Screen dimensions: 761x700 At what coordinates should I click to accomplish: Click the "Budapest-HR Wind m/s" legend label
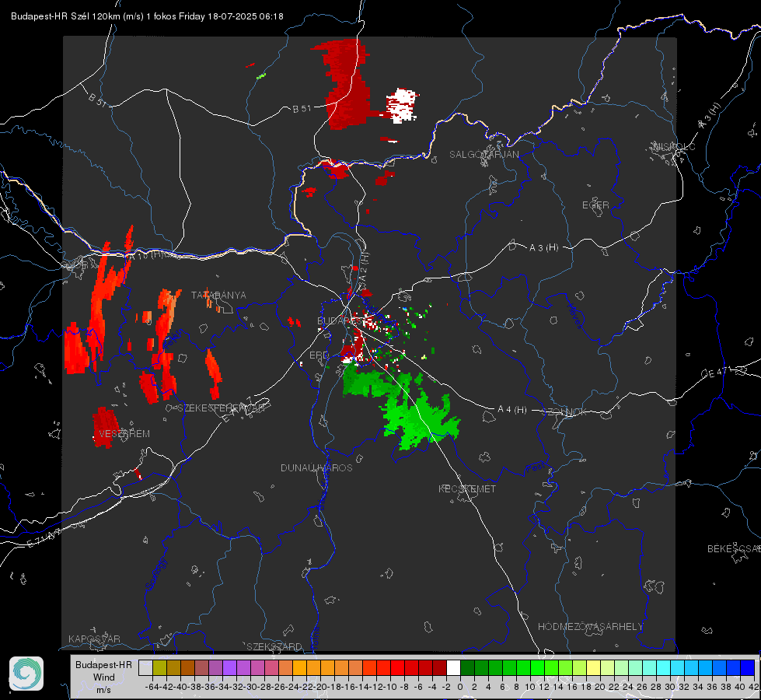point(103,677)
